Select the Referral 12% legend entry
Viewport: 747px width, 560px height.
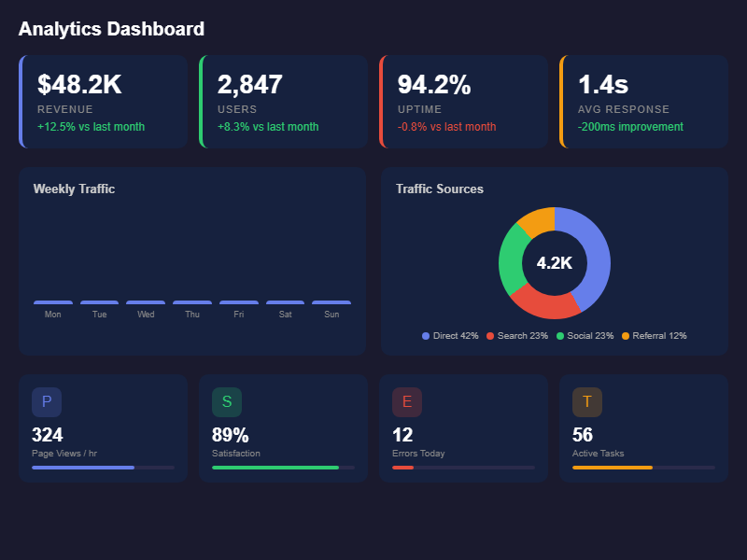click(x=654, y=336)
